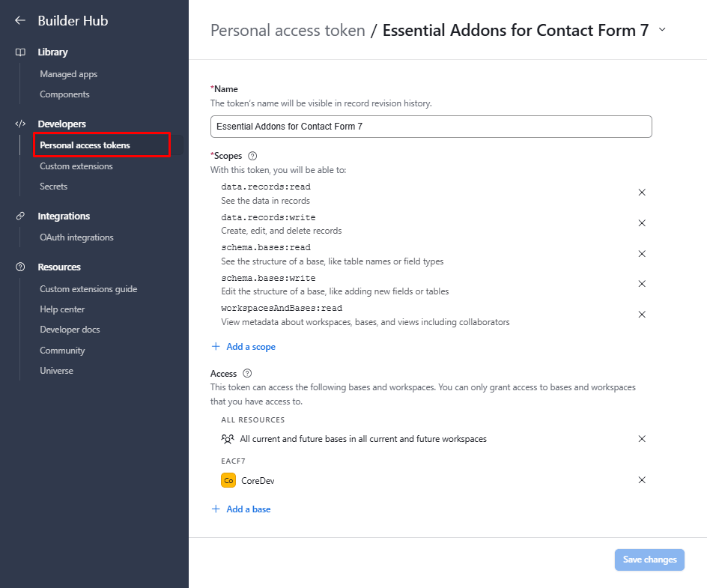
Task: Click the Integrations link icon
Action: [20, 216]
